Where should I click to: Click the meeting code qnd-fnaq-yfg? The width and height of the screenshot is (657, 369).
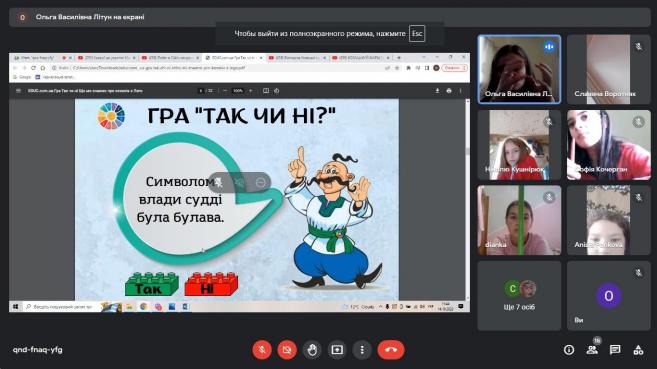click(38, 350)
